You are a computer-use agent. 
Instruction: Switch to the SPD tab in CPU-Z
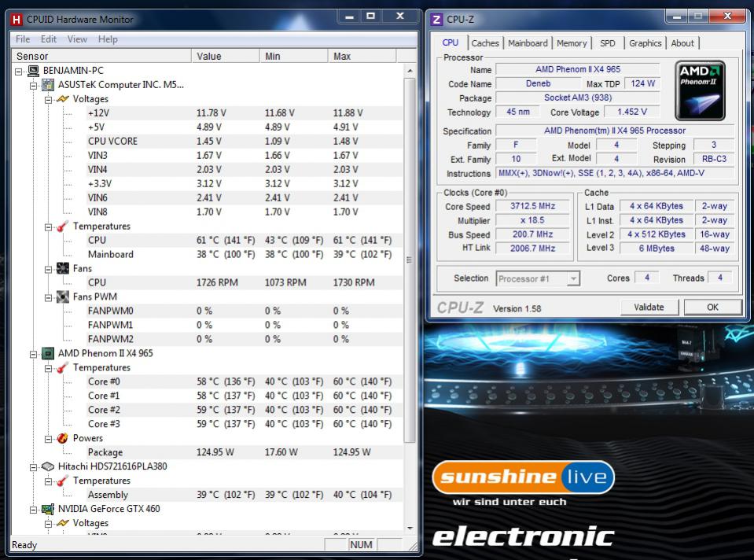(607, 43)
